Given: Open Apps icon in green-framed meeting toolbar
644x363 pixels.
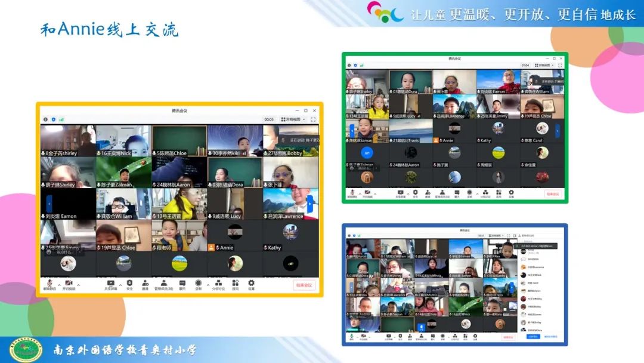Looking at the screenshot, I should (x=497, y=193).
